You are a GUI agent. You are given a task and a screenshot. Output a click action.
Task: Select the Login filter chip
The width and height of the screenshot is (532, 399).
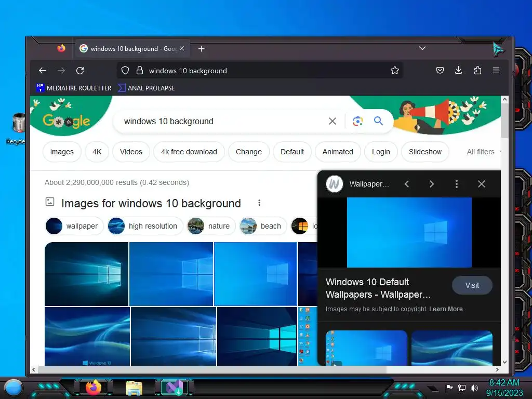click(381, 152)
